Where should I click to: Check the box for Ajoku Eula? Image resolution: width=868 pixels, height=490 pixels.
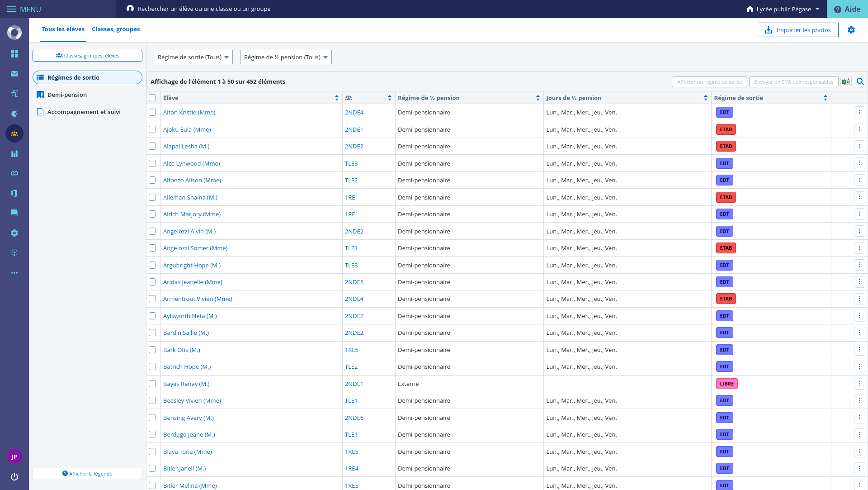tap(152, 129)
